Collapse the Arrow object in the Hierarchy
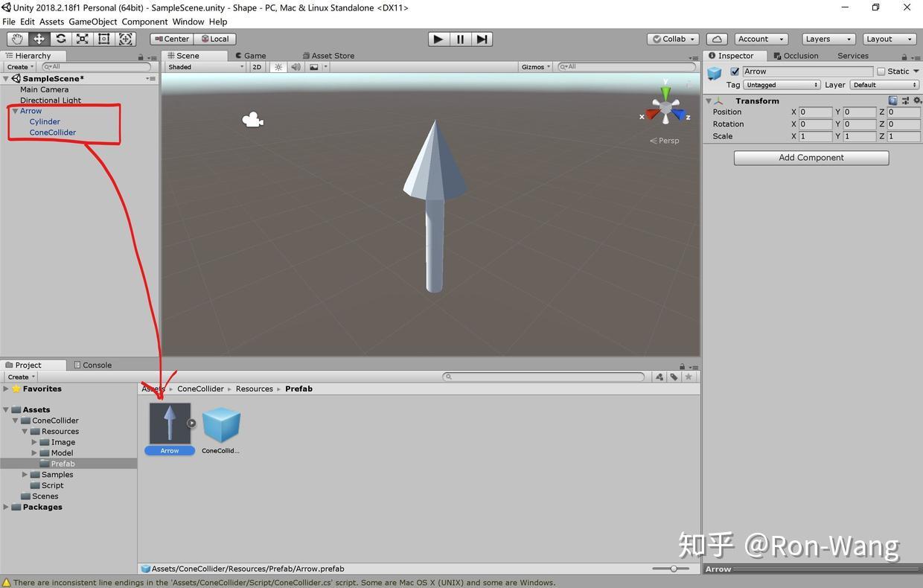Screen dimensions: 923x588 (15, 110)
